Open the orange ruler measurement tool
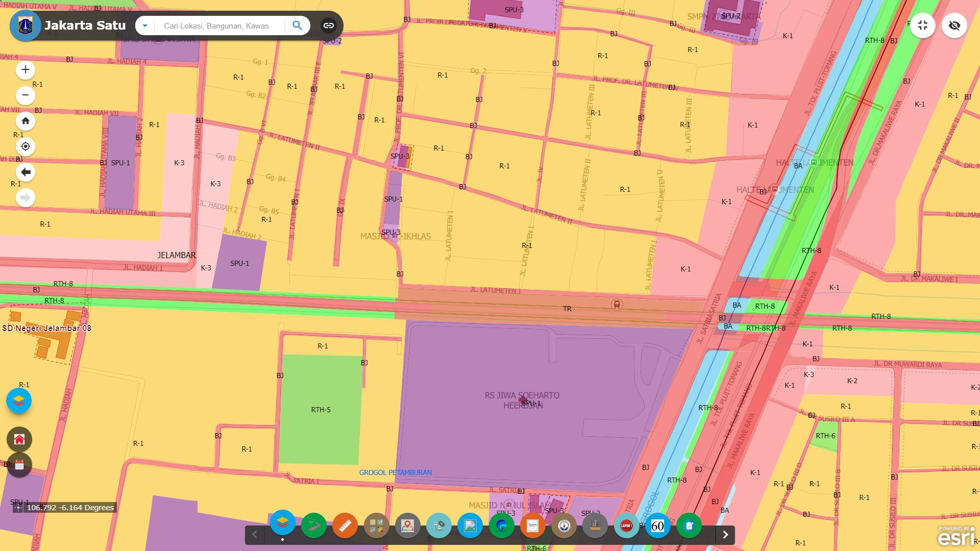Viewport: 980px width, 551px height. click(x=345, y=525)
